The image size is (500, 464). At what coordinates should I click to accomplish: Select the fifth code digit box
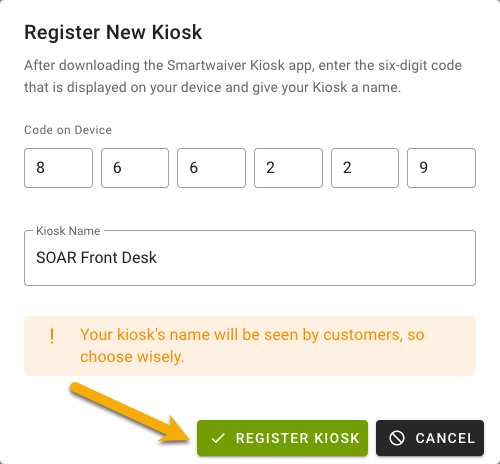click(365, 168)
